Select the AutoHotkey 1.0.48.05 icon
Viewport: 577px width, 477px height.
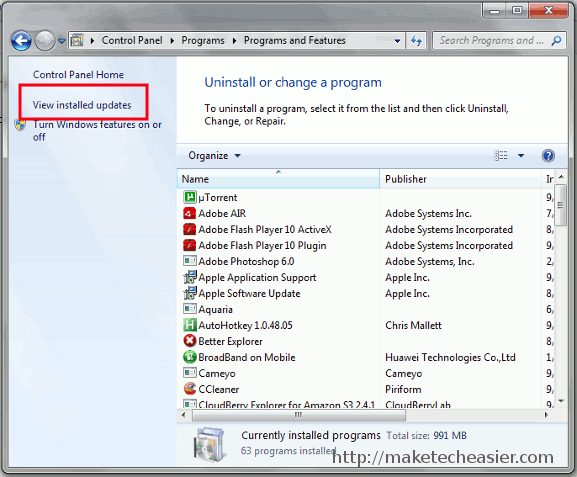190,325
